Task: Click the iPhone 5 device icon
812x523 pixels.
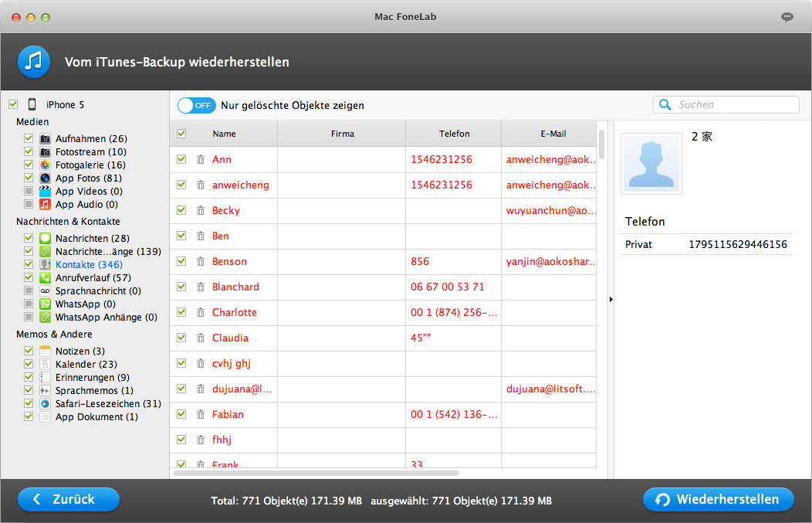Action: point(32,104)
